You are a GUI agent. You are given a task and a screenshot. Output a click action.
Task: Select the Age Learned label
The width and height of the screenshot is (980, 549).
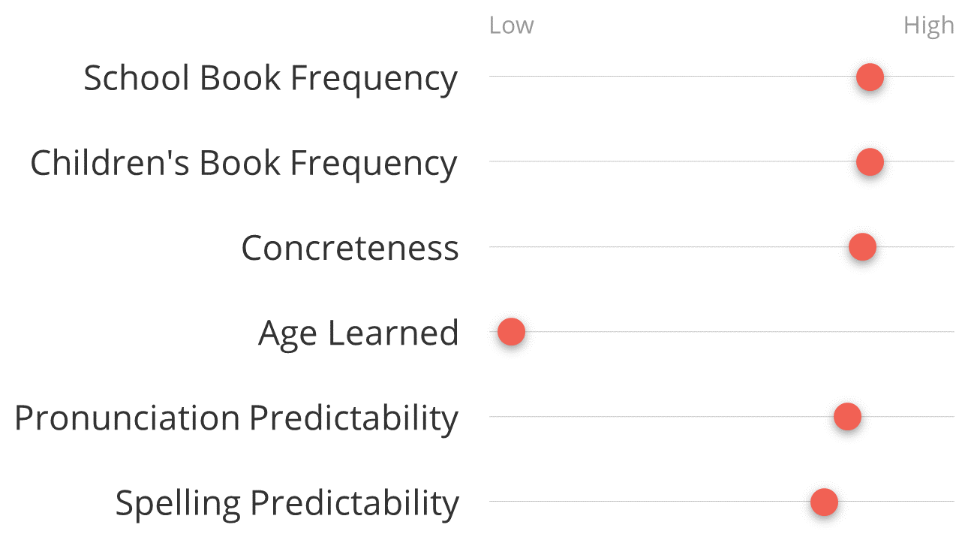point(359,333)
